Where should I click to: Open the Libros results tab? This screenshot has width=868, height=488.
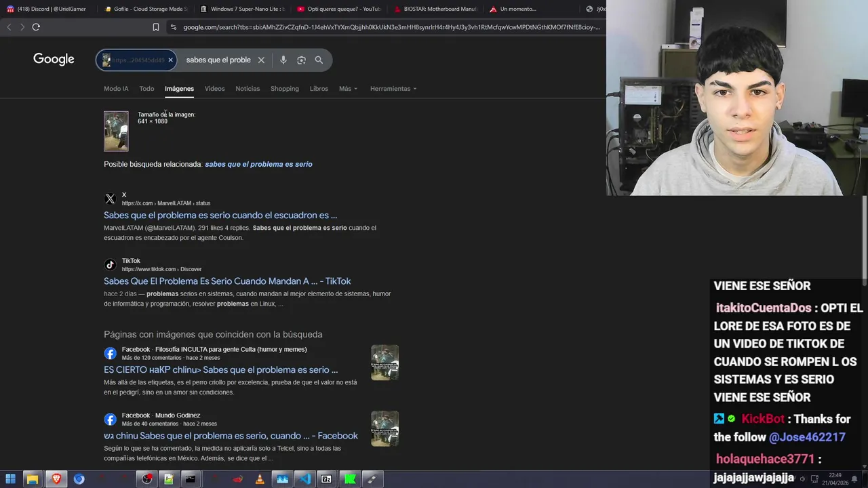[x=319, y=89]
